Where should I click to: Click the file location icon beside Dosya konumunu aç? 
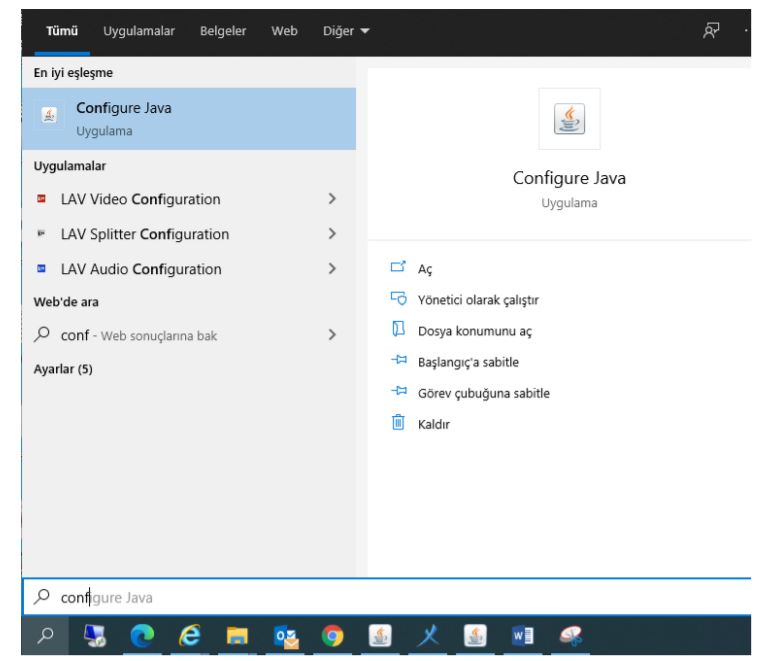point(398,329)
